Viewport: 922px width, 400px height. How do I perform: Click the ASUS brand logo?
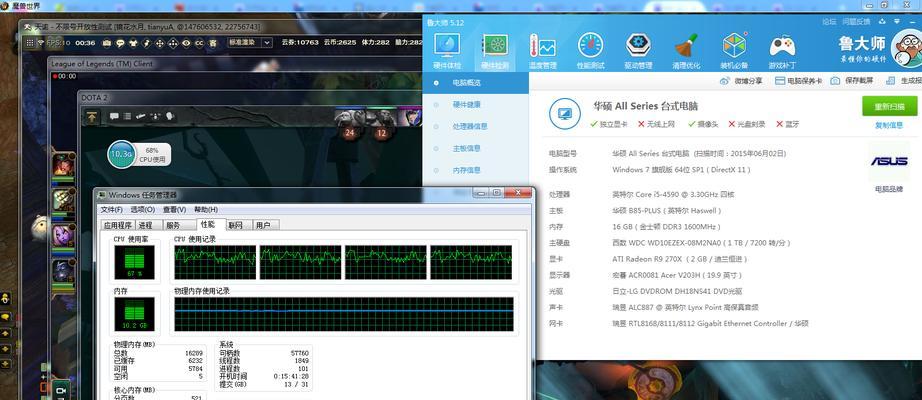[x=888, y=161]
